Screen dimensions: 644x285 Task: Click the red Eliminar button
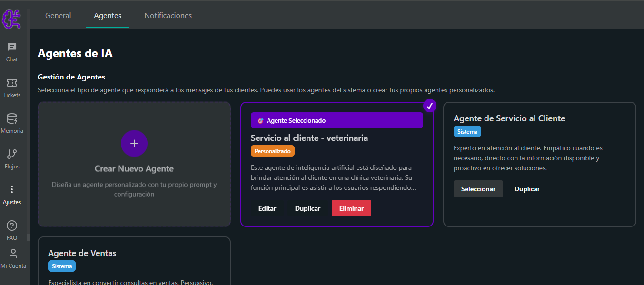point(351,208)
